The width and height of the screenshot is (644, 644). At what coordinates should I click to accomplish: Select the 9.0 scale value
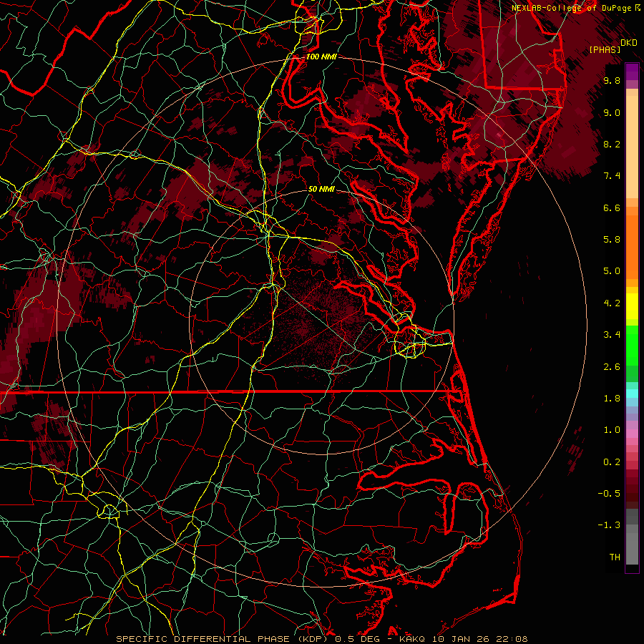(612, 112)
